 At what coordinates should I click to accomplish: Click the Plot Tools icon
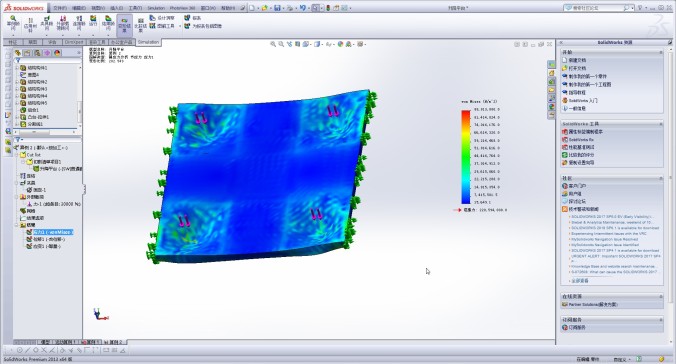click(153, 26)
